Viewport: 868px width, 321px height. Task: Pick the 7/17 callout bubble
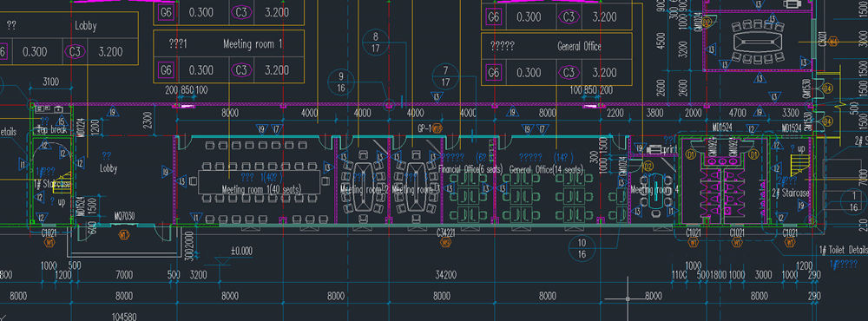point(445,75)
